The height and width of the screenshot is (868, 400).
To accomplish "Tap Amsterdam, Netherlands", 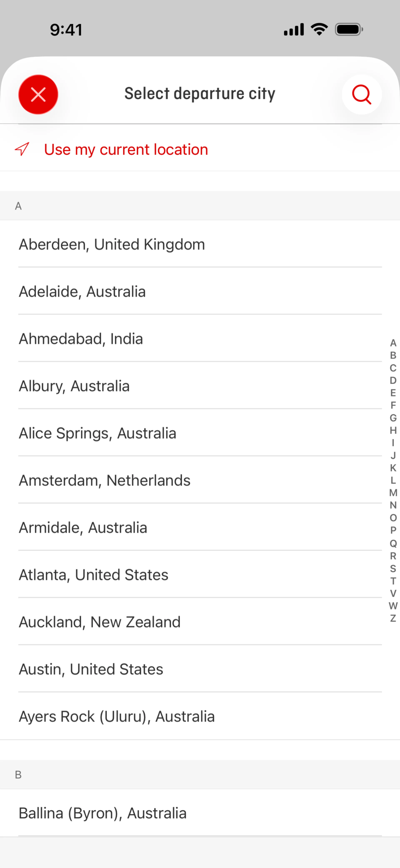I will pyautogui.click(x=105, y=480).
